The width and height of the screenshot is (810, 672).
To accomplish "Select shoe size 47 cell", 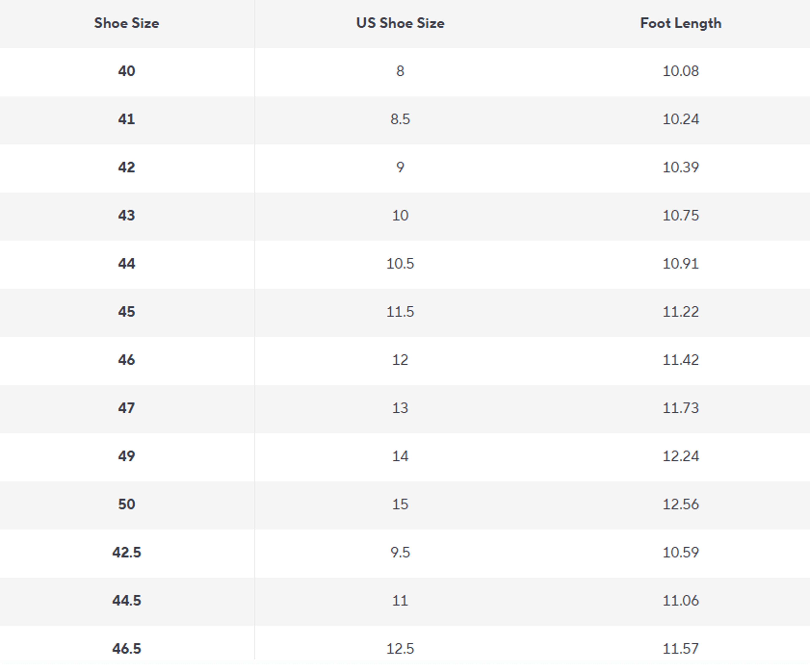I will point(127,408).
